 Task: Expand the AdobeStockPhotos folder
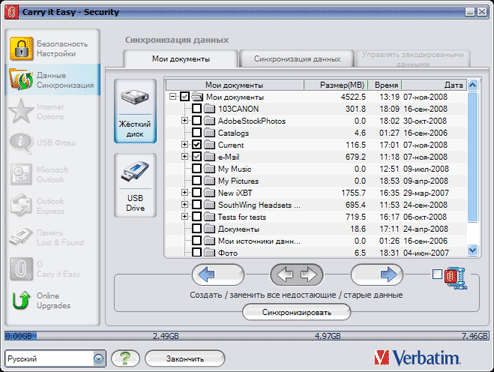click(x=184, y=120)
